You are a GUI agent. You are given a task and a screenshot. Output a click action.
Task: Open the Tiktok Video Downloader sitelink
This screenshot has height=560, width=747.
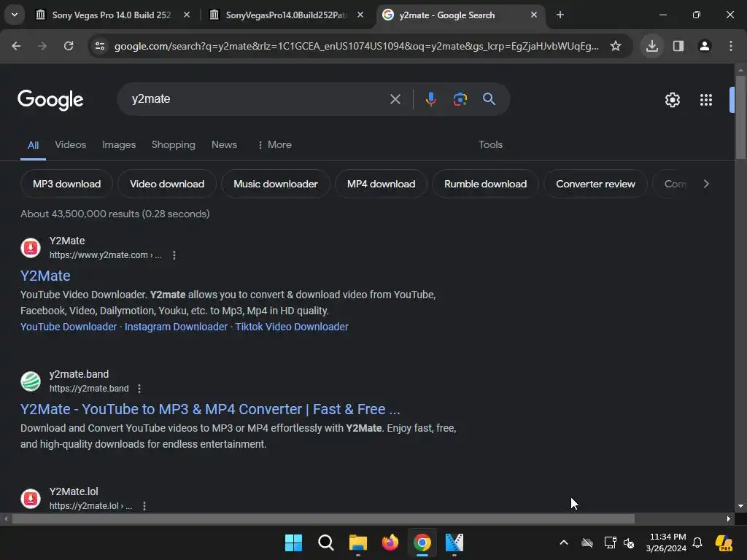[x=292, y=327]
